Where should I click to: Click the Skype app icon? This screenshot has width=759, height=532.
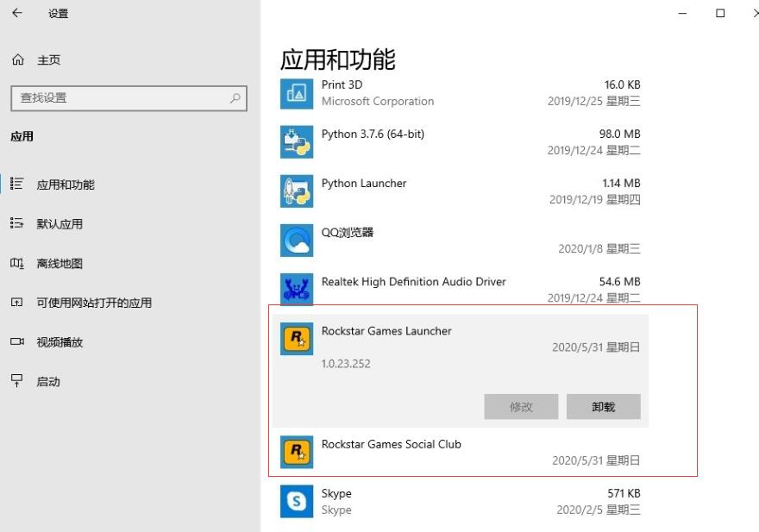297,502
